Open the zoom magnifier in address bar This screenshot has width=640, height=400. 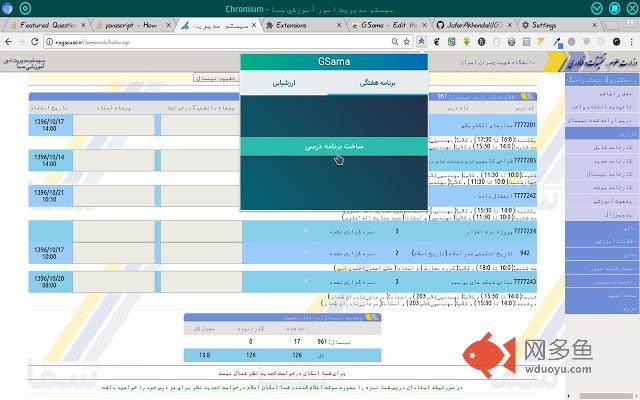tap(395, 42)
